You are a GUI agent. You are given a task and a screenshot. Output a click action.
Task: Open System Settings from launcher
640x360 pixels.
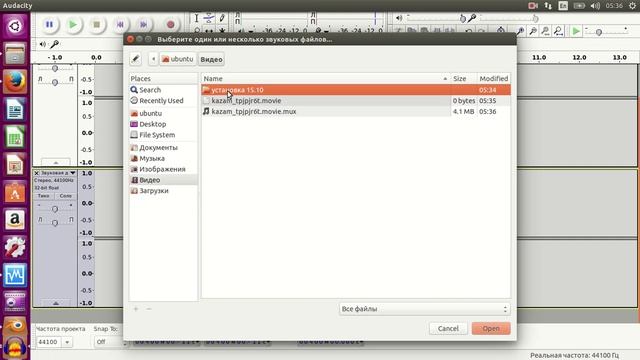pos(15,247)
